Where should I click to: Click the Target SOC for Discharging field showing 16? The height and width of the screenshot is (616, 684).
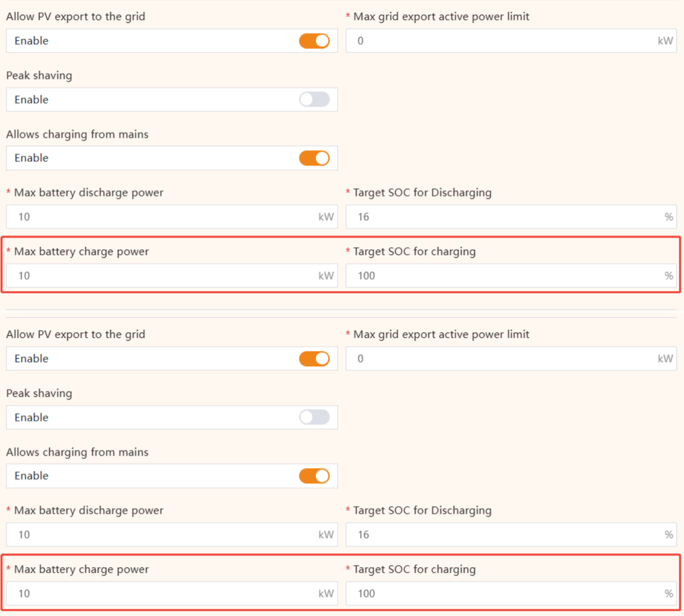(x=492, y=216)
